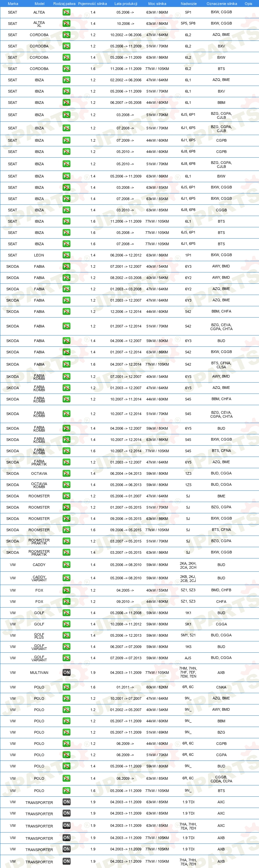Screen dimensions: 259x868
Task: Click petrol icon in GOLF VARIANT 1K5 row
Action: (x=66, y=647)
